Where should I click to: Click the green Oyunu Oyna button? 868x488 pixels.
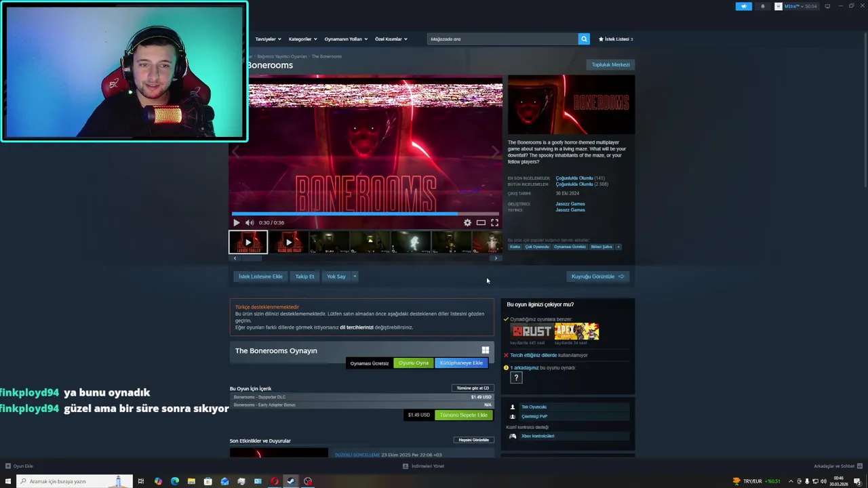click(414, 363)
